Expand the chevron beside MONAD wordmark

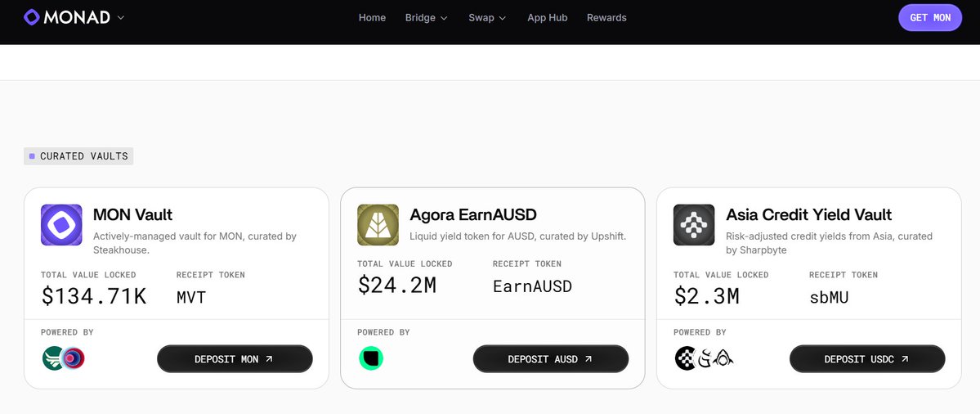point(121,17)
